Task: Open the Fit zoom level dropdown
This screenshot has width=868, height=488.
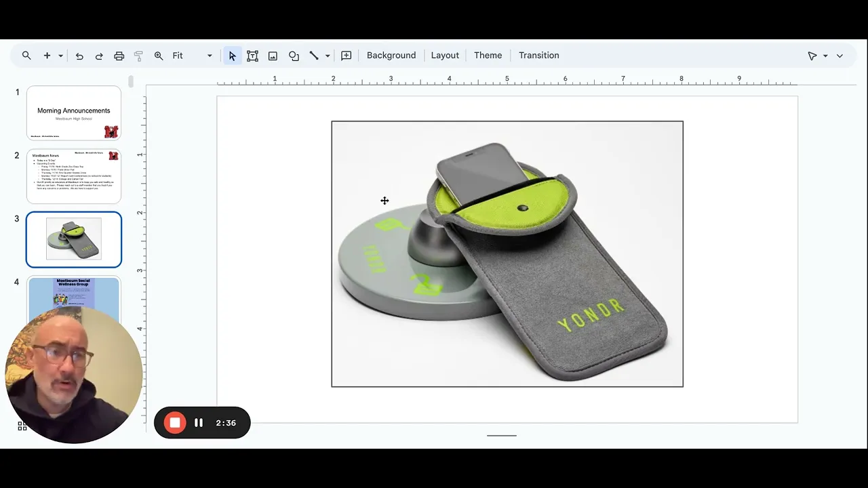Action: click(193, 56)
